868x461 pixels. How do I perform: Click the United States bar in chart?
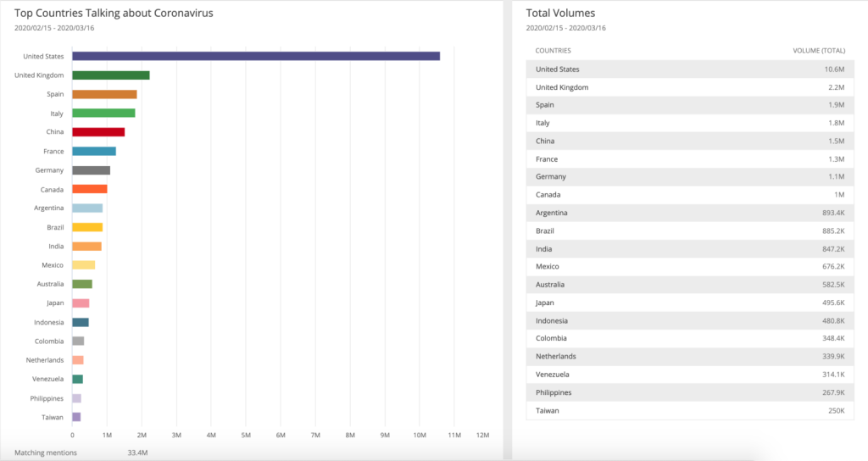(x=256, y=56)
